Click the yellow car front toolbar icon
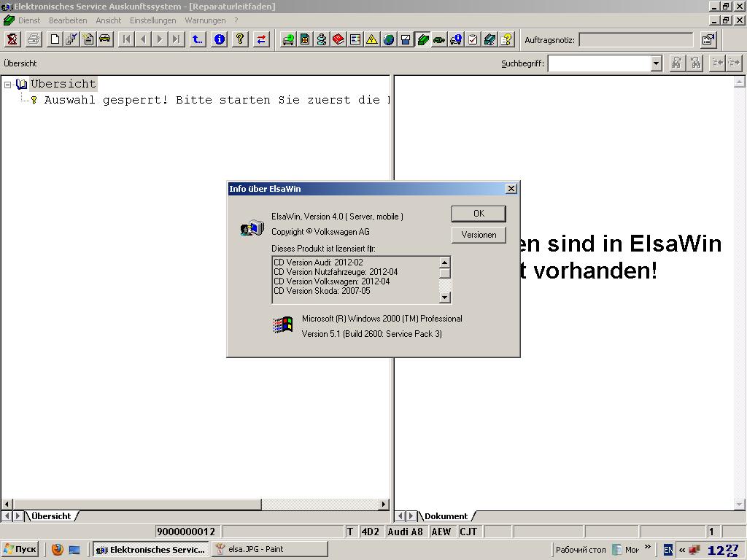The height and width of the screenshot is (560, 747). tap(105, 39)
